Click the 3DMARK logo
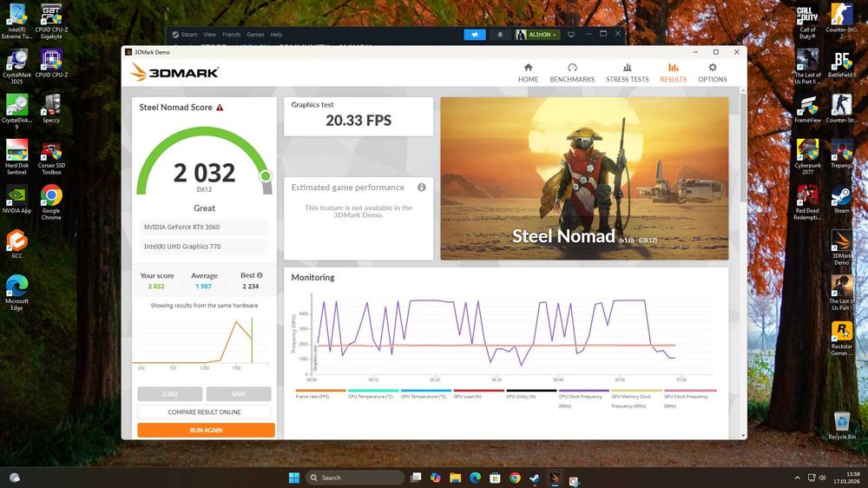Viewport: 868px width, 488px height. click(174, 72)
